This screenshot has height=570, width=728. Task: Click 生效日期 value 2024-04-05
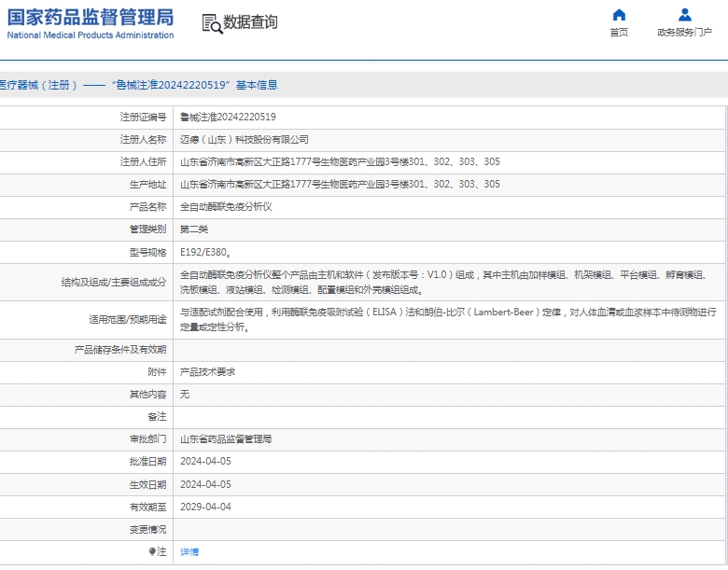pyautogui.click(x=205, y=484)
